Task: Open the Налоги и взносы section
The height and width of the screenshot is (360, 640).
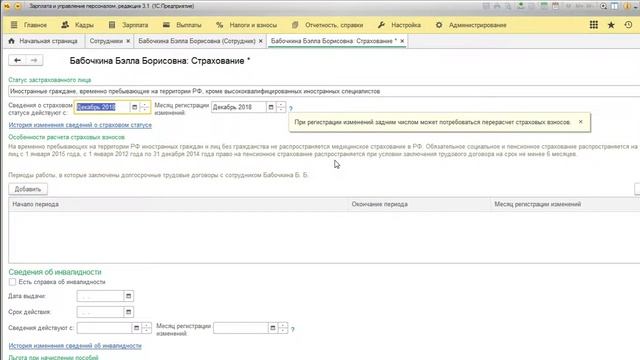Action: pos(247,25)
